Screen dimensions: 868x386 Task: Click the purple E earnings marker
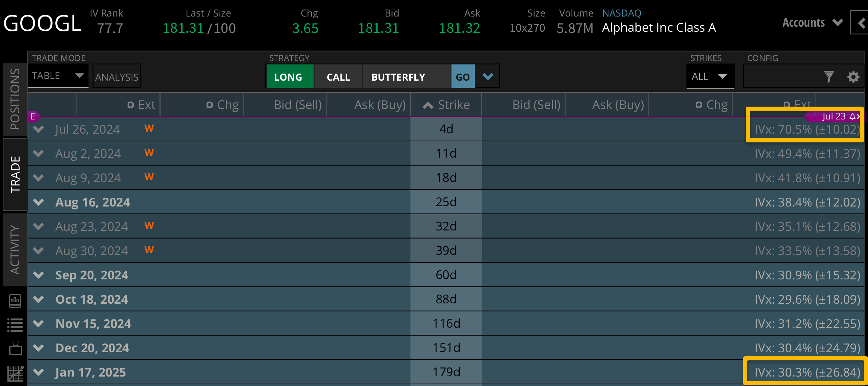pyautogui.click(x=33, y=117)
